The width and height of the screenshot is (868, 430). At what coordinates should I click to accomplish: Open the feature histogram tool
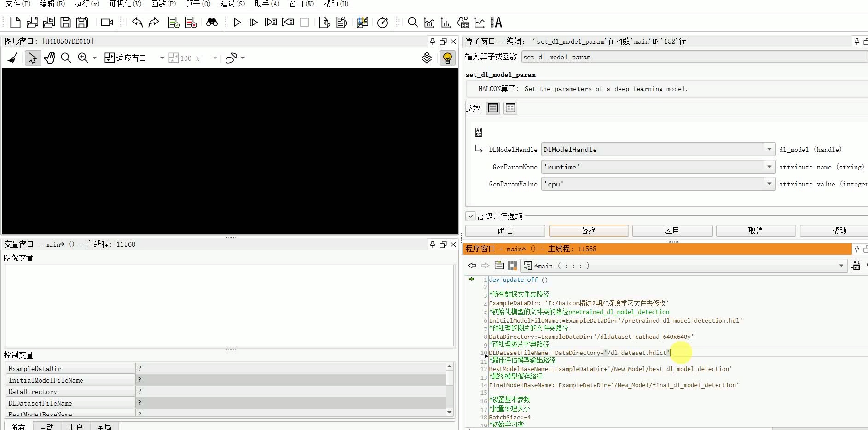coord(446,22)
